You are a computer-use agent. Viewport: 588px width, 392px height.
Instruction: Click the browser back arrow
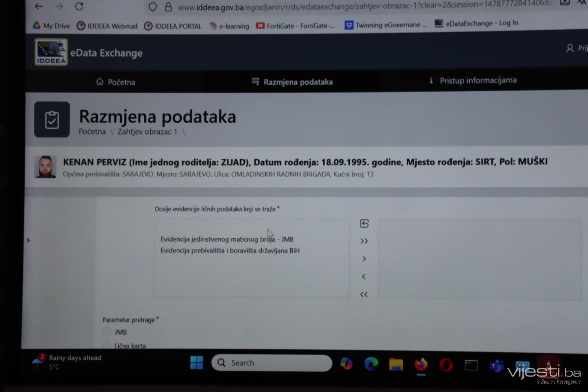tap(39, 6)
